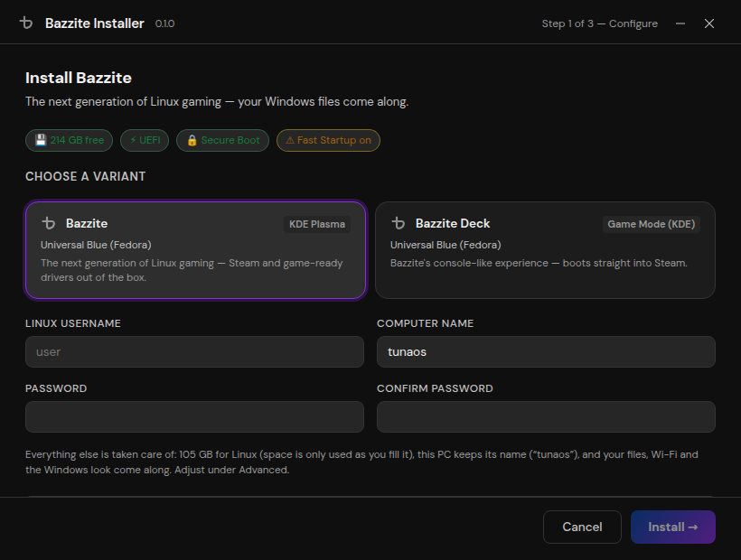Click the COMPUTER NAME label
Screen dimensions: 741x560
(x=426, y=323)
